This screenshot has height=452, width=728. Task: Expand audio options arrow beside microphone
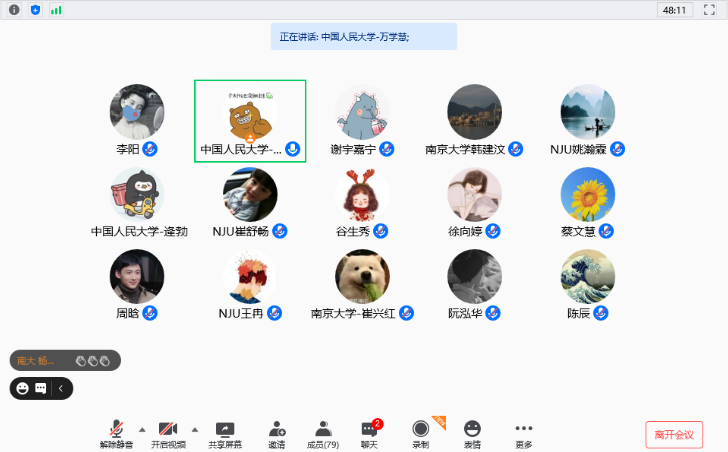point(142,429)
